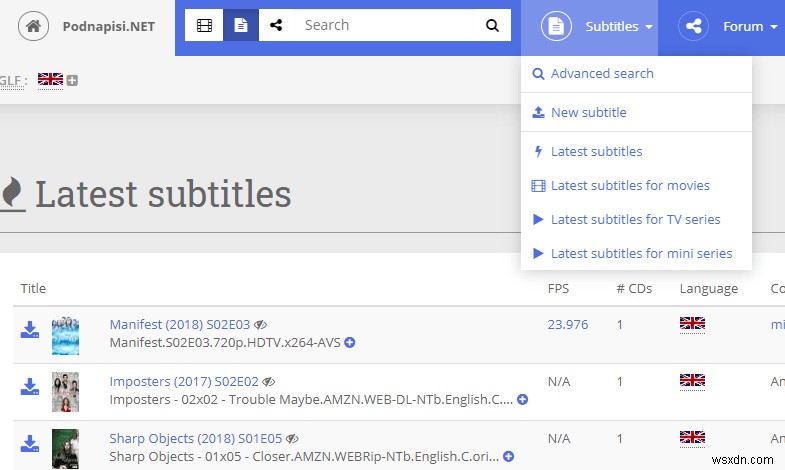
Task: Switch search to subtitles document icon
Action: click(241, 25)
